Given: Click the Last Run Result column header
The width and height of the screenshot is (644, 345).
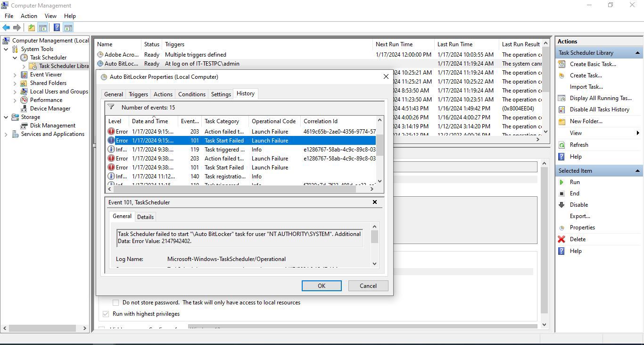Looking at the screenshot, I should pyautogui.click(x=520, y=44).
